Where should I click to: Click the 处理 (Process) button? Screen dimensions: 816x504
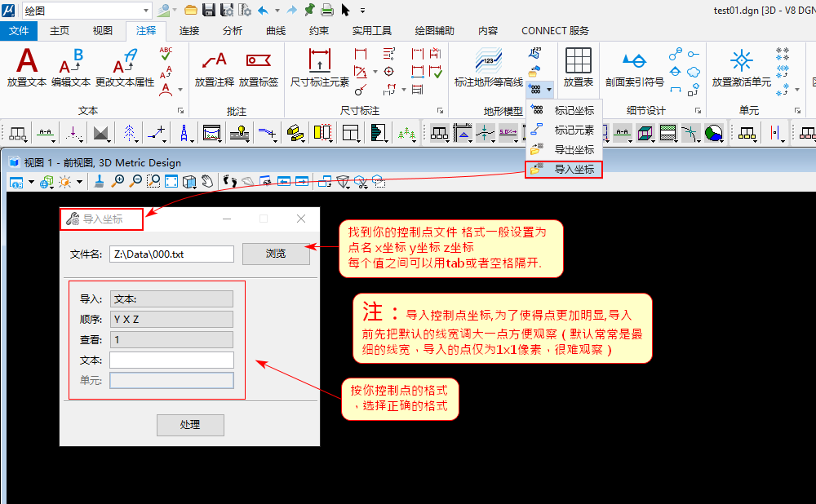click(190, 425)
